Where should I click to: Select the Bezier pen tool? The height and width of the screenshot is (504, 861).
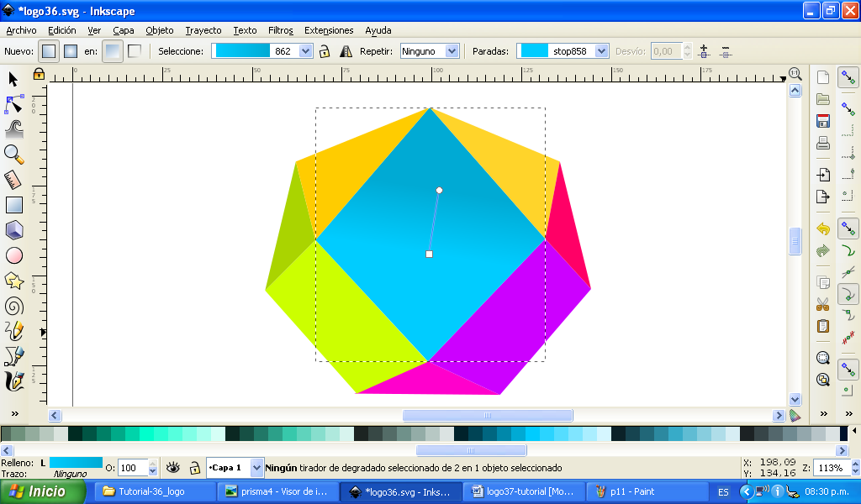(x=13, y=356)
